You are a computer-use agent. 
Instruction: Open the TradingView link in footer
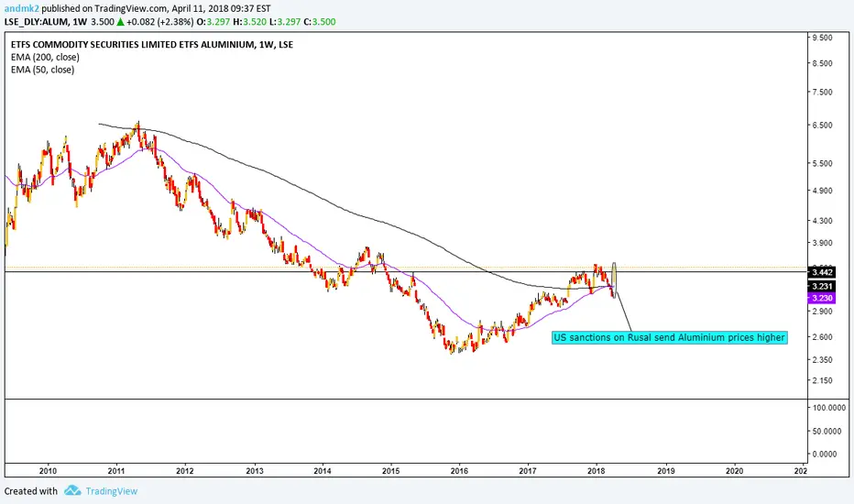(x=112, y=491)
